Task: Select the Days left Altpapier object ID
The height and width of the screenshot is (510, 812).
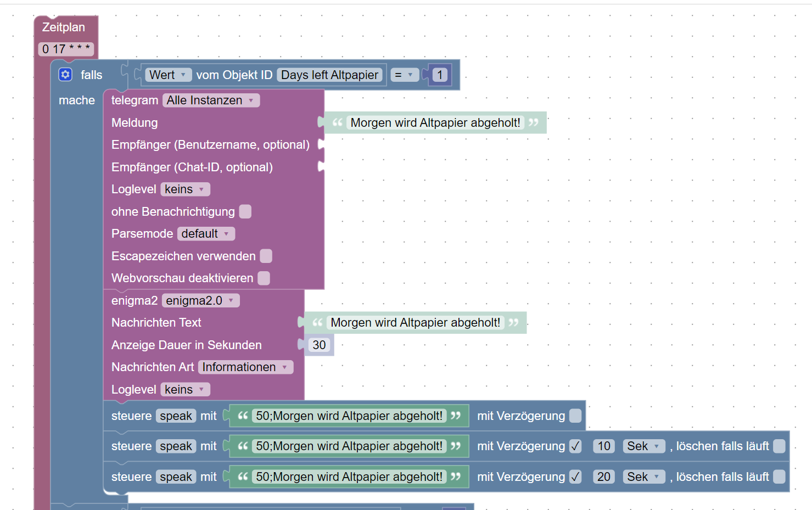Action: click(329, 75)
